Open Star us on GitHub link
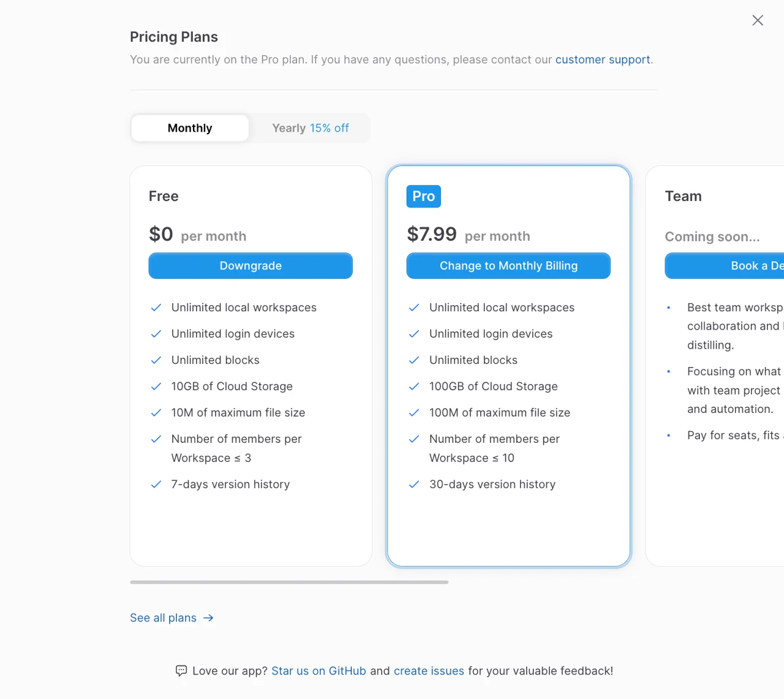784x699 pixels. pos(318,671)
